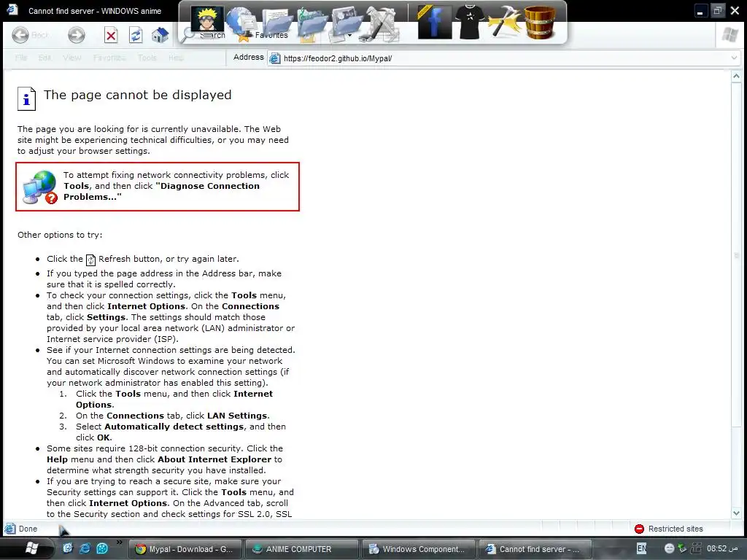Open Search with the magnifier toolbar icon
747x560 pixels.
coord(189,34)
